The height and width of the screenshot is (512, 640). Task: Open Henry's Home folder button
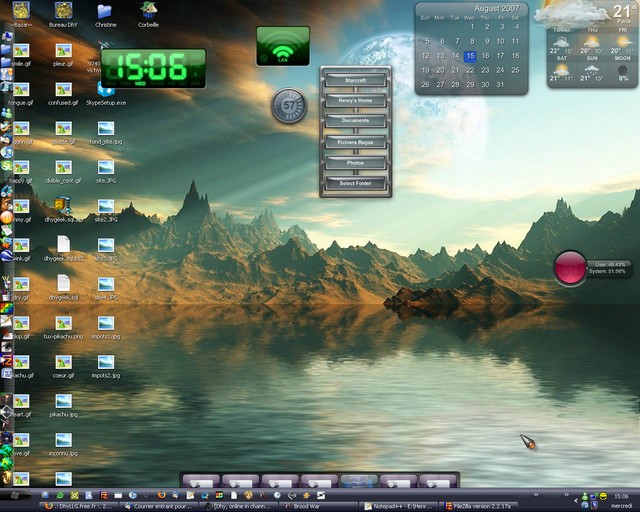(355, 100)
